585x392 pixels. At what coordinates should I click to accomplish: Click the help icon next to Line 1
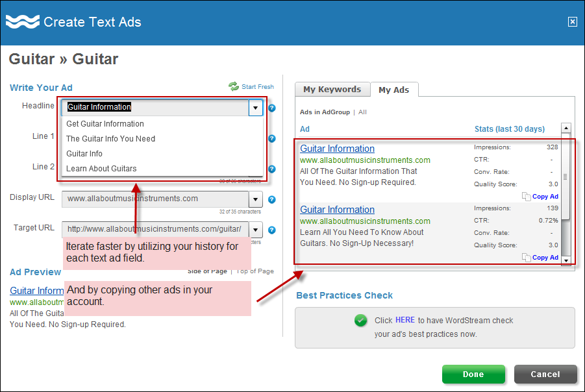tap(271, 138)
